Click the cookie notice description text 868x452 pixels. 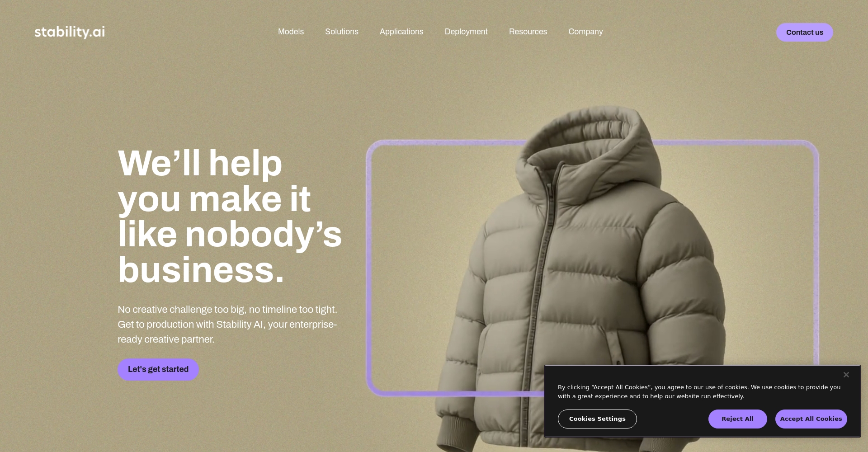pos(699,391)
